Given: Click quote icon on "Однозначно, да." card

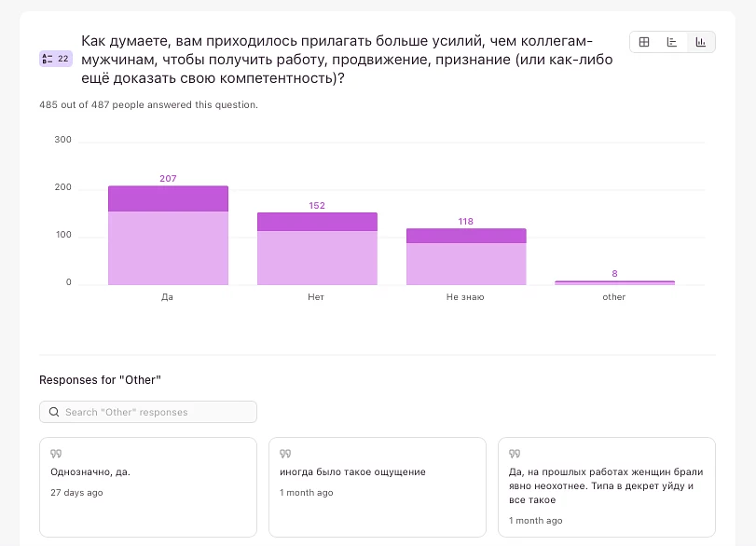Looking at the screenshot, I should coord(56,454).
